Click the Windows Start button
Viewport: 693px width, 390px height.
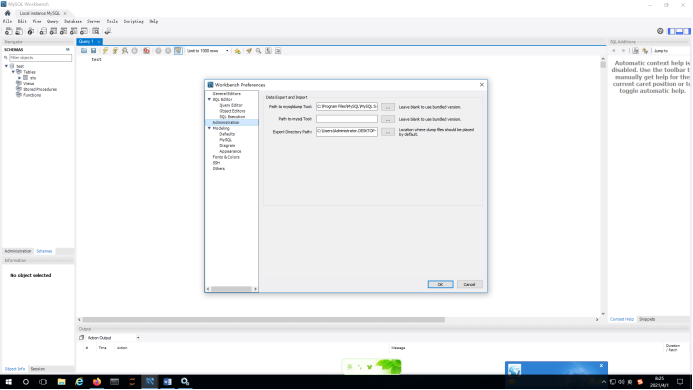(8, 382)
